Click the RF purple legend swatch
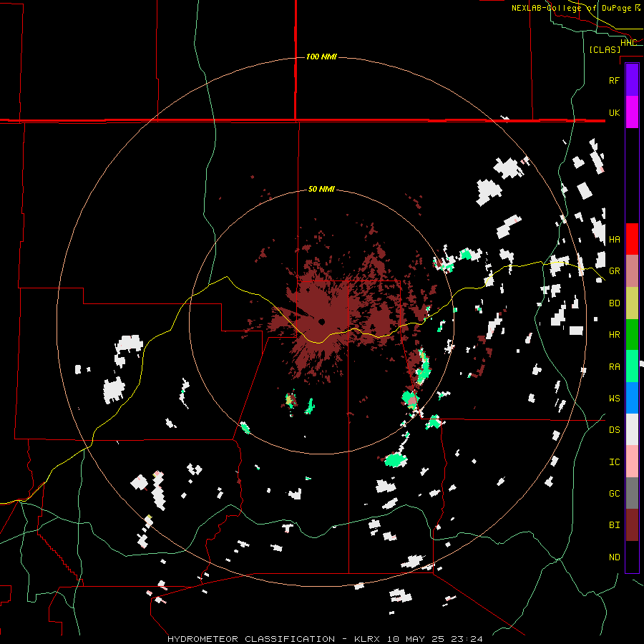 pos(632,80)
